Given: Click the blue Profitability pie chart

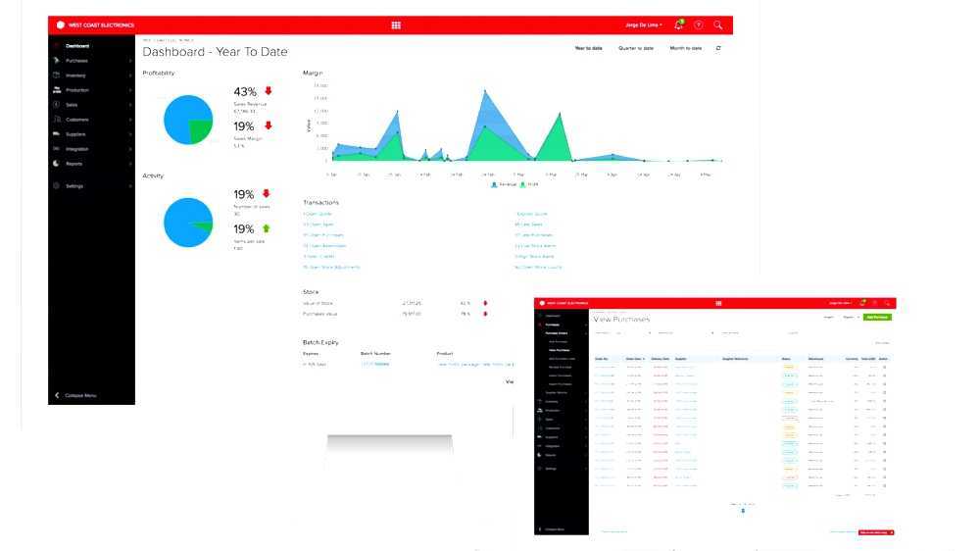Looking at the screenshot, I should [x=188, y=120].
